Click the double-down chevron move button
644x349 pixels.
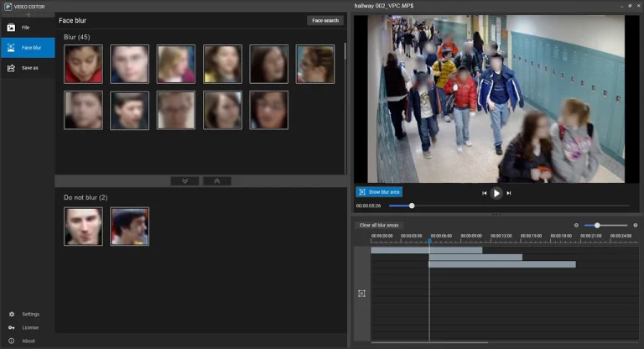point(184,180)
